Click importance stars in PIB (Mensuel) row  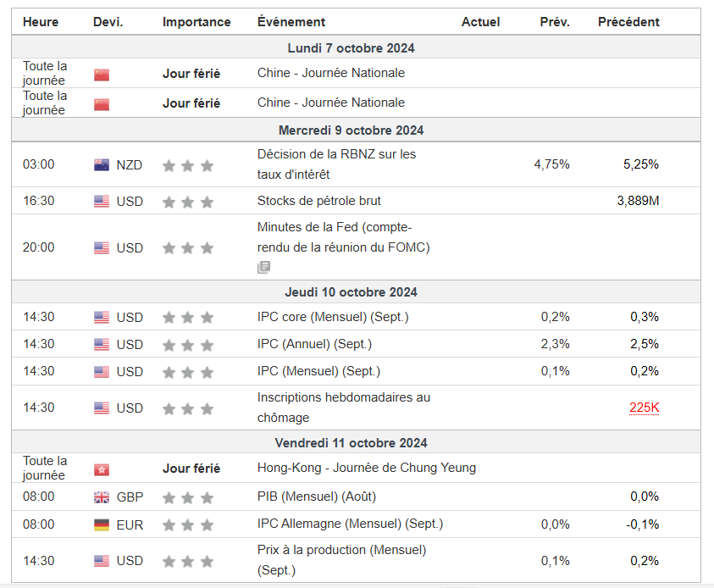pyautogui.click(x=187, y=497)
